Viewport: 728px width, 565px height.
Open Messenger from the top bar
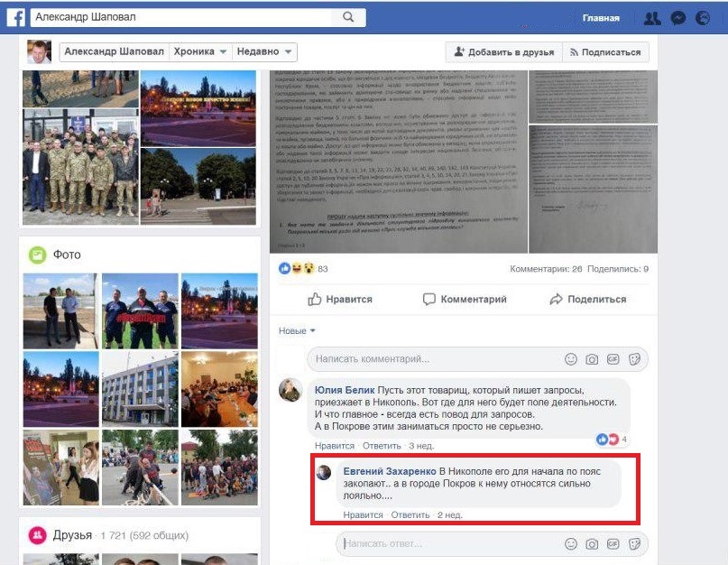677,18
